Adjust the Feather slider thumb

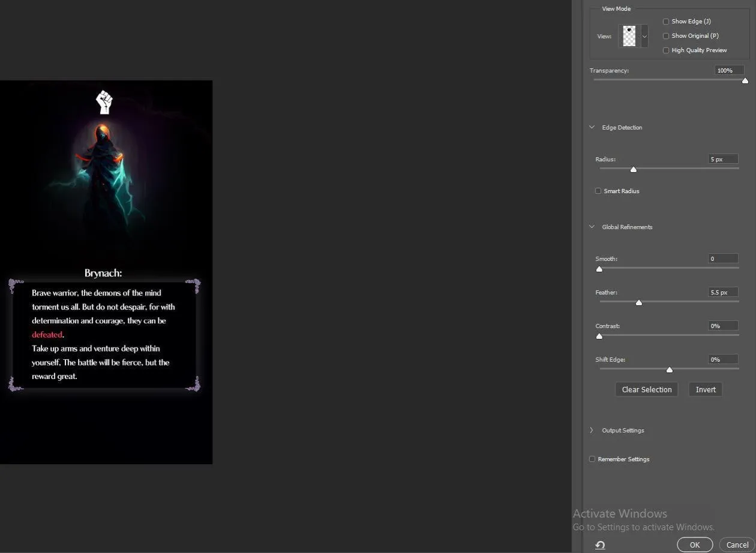(x=638, y=303)
